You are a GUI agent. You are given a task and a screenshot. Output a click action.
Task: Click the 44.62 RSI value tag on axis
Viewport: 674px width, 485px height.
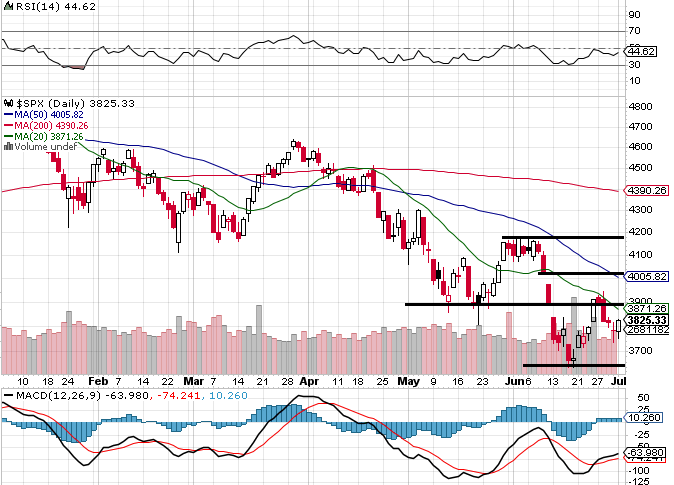click(x=641, y=52)
